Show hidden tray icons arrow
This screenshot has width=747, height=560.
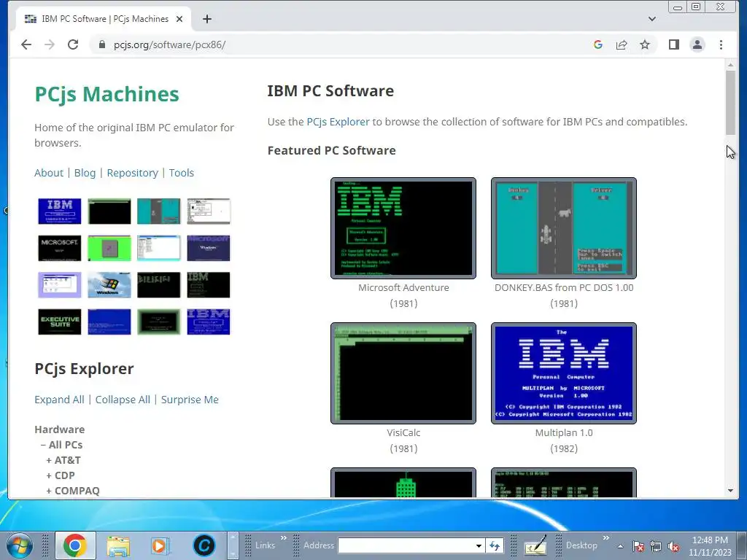coord(620,546)
